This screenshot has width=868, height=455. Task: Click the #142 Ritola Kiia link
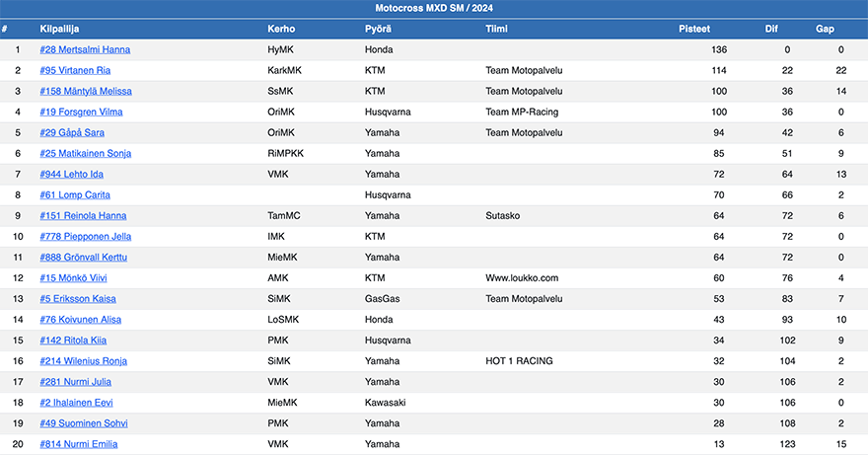pos(73,341)
